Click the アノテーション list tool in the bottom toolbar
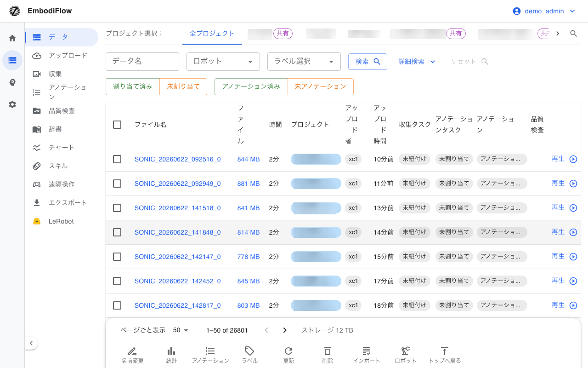 (x=210, y=355)
